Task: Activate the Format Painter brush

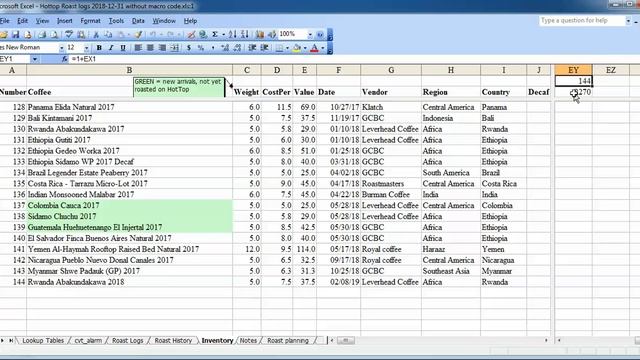Action: point(138,35)
